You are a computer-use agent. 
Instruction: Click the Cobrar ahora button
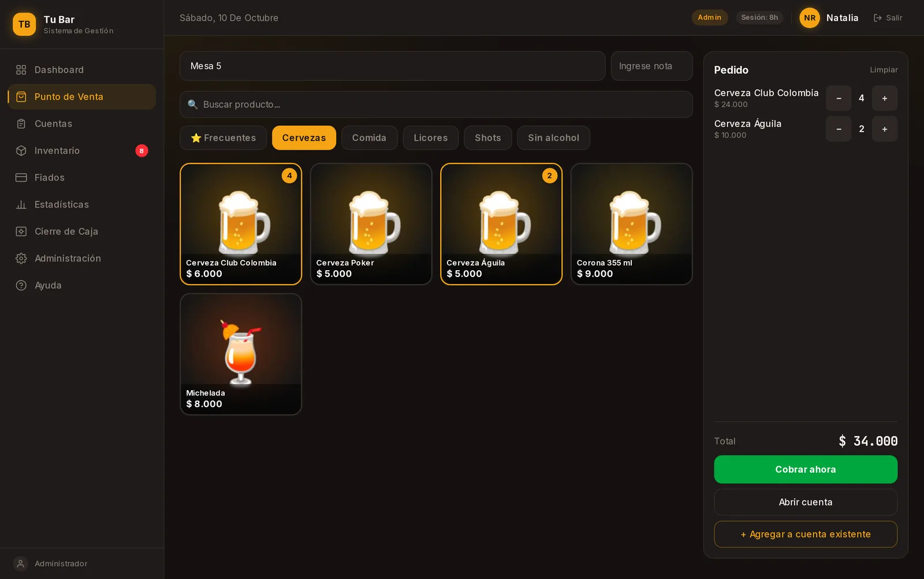pos(806,469)
